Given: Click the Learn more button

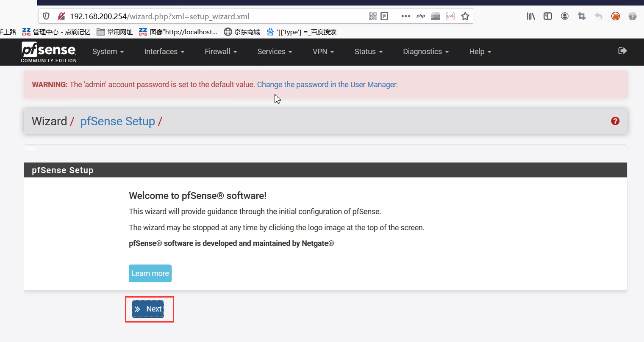Looking at the screenshot, I should pyautogui.click(x=150, y=273).
